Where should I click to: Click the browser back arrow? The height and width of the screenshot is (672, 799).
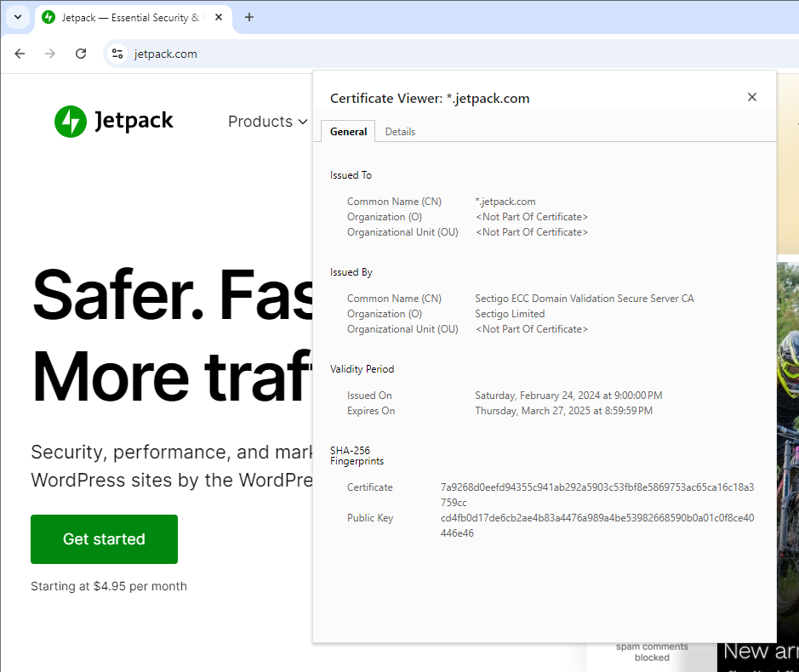(20, 54)
